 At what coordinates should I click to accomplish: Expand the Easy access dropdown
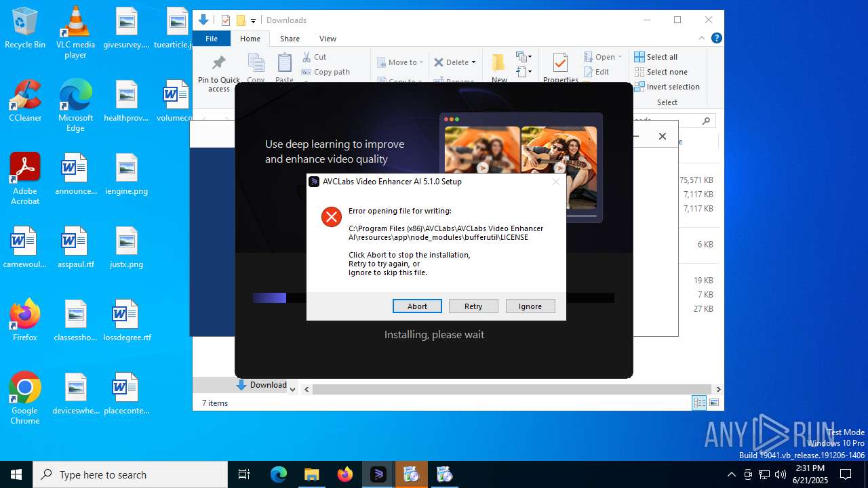[524, 71]
